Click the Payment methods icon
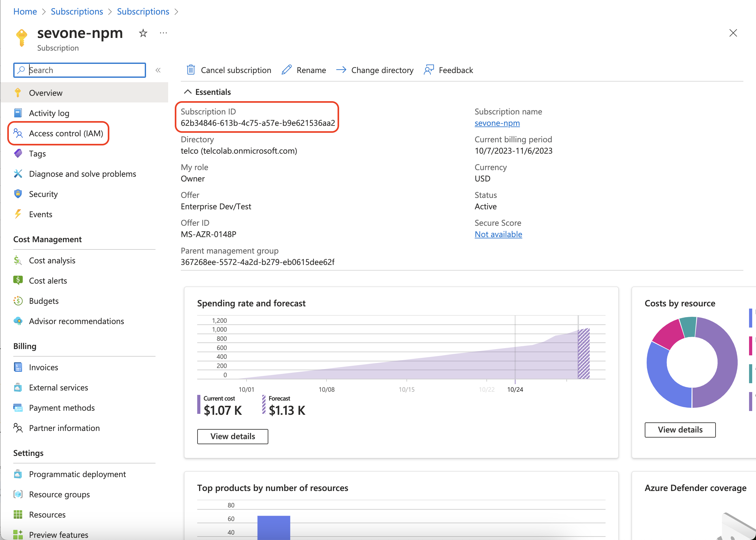Image resolution: width=756 pixels, height=540 pixels. click(18, 408)
